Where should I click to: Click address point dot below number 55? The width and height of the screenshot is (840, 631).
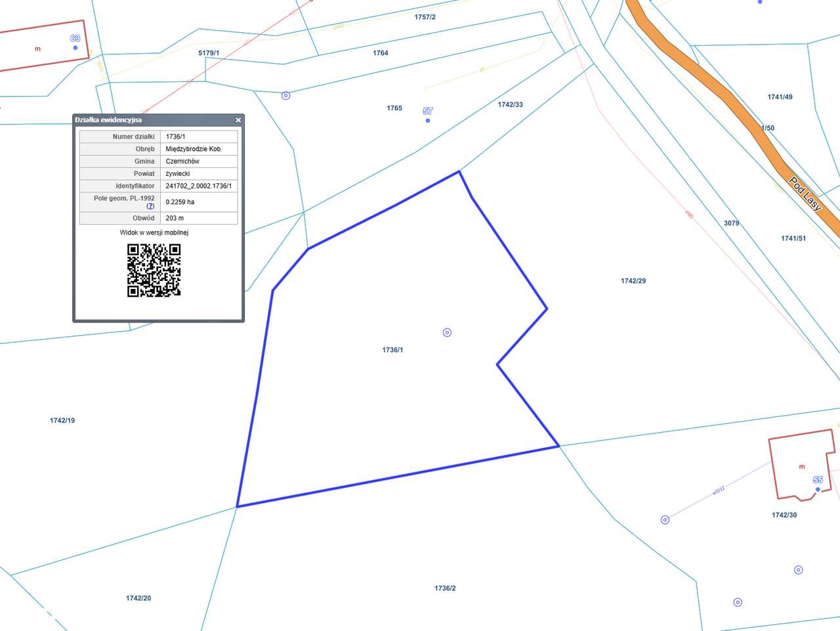pyautogui.click(x=818, y=489)
